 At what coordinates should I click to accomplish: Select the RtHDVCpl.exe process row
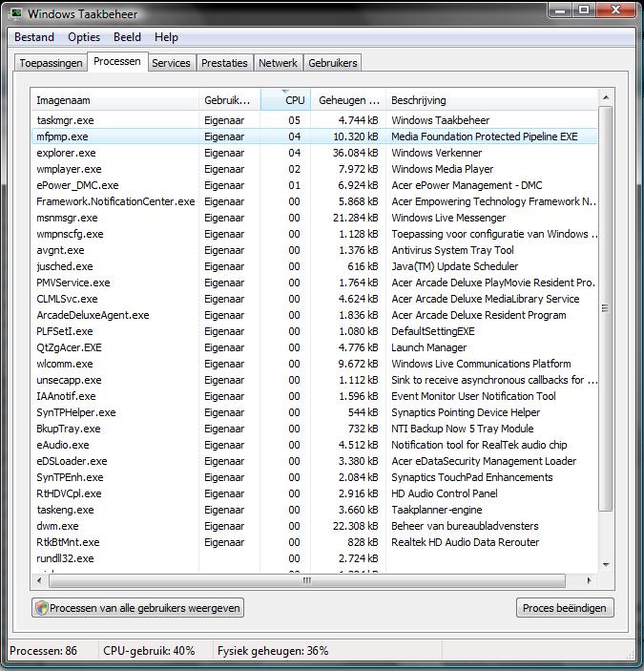click(314, 493)
